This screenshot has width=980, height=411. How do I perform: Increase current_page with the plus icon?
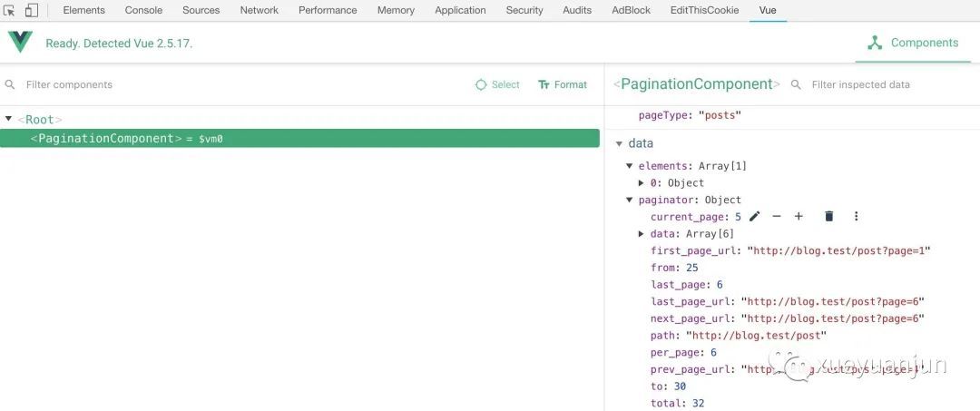[x=799, y=217]
